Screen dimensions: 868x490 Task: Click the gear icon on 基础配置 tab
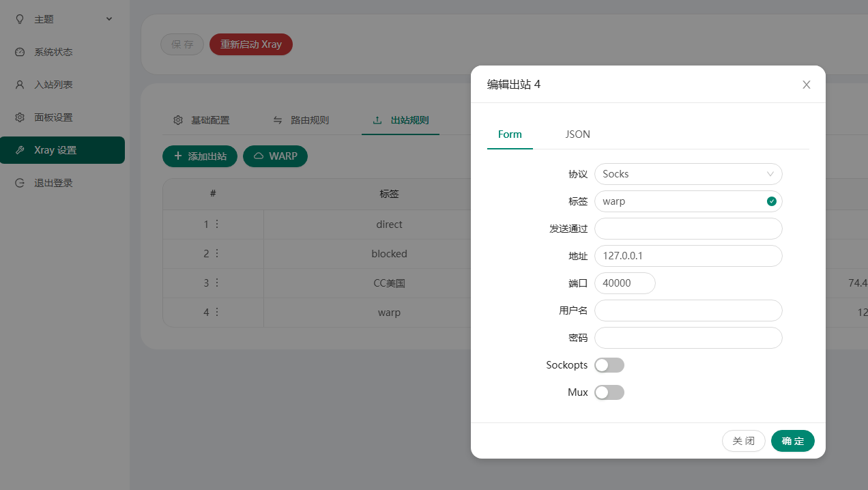178,120
